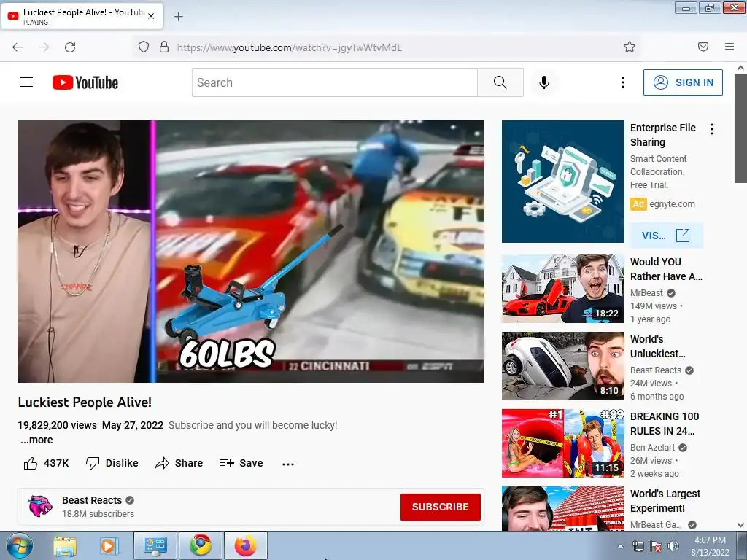Switch to Chrome in the taskbar
Screen dimensions: 747x560
201,545
